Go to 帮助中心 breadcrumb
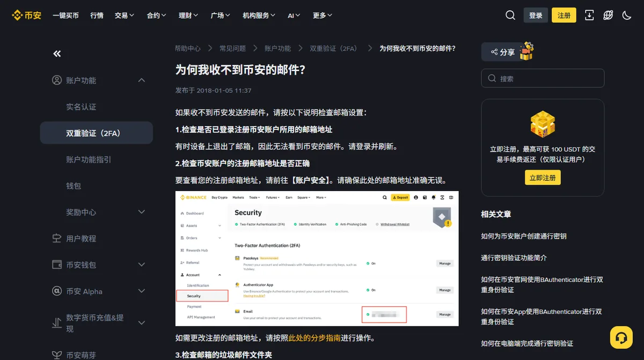Viewport: 644px width, 360px height. pos(188,48)
